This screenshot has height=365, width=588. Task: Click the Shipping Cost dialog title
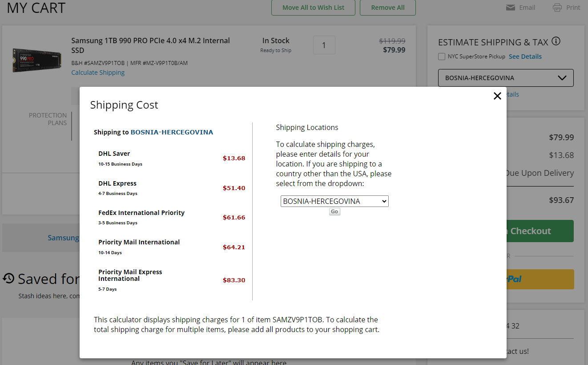(x=124, y=105)
